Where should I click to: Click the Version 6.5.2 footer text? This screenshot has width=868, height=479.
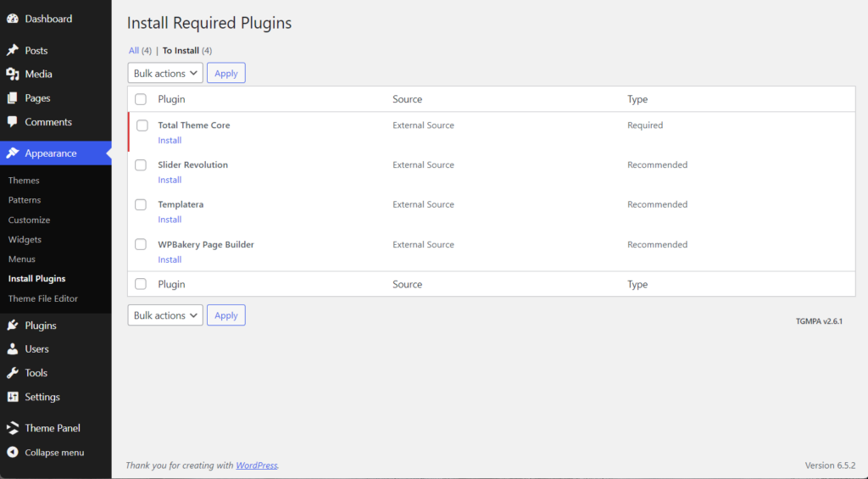(830, 465)
